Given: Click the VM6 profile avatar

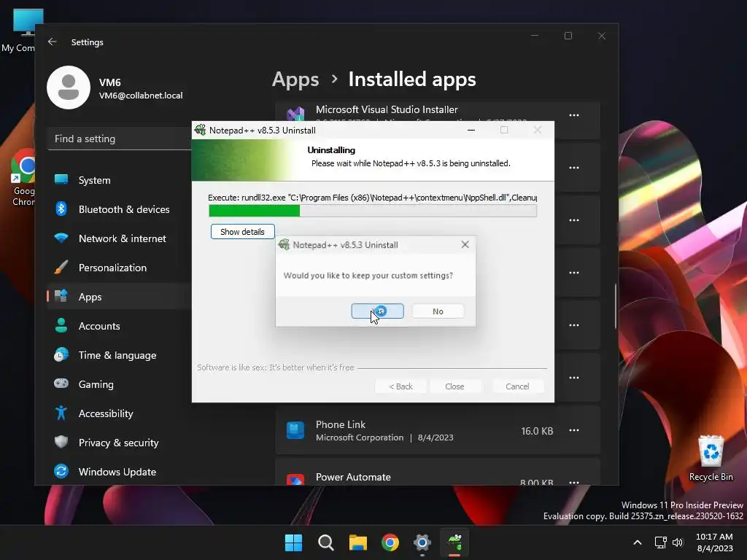Looking at the screenshot, I should pos(69,87).
